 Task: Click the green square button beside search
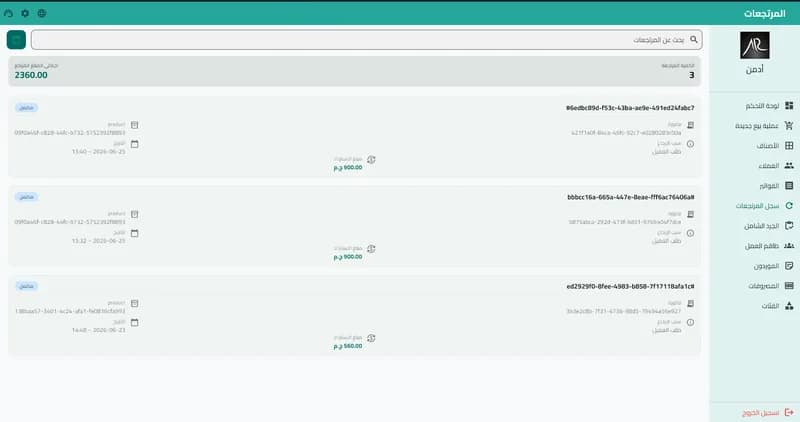coord(16,39)
